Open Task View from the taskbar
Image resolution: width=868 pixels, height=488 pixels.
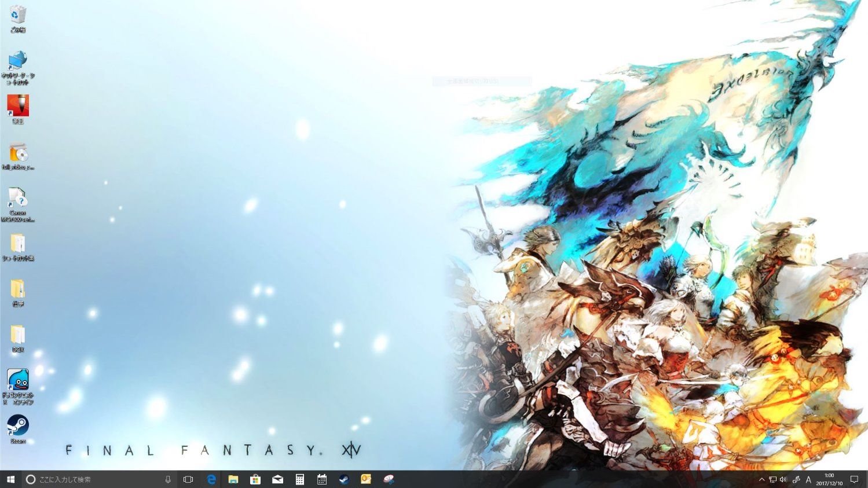click(x=188, y=479)
